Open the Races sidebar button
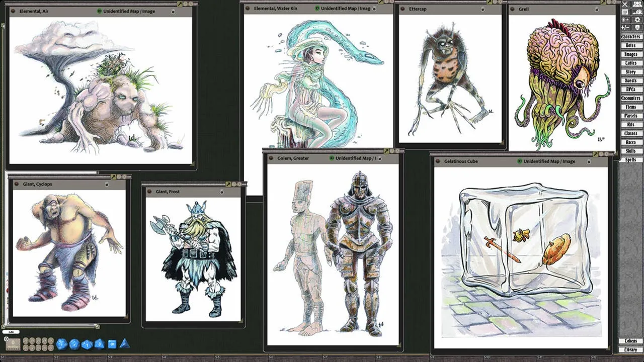Screen dimensions: 644x362 [630, 142]
